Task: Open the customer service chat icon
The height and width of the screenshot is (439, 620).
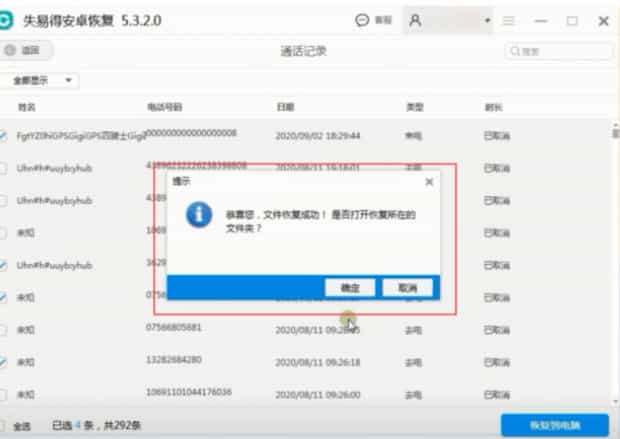Action: [362, 20]
